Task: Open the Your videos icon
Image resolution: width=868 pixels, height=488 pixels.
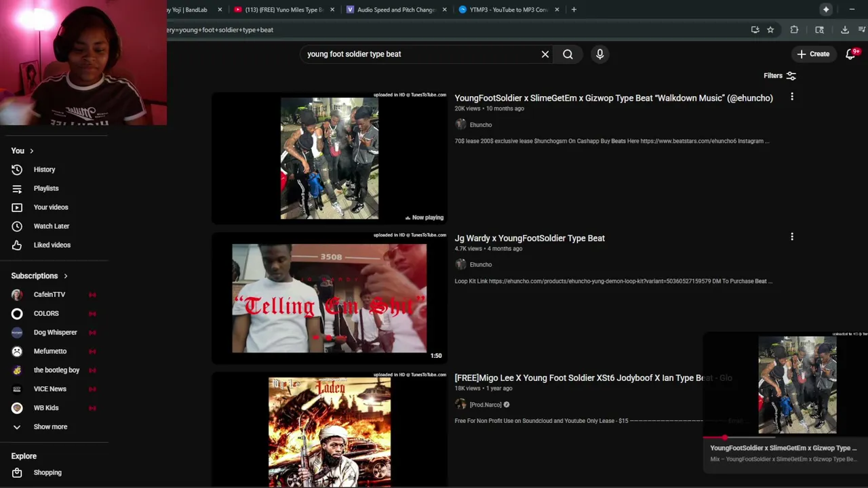Action: [x=17, y=207]
